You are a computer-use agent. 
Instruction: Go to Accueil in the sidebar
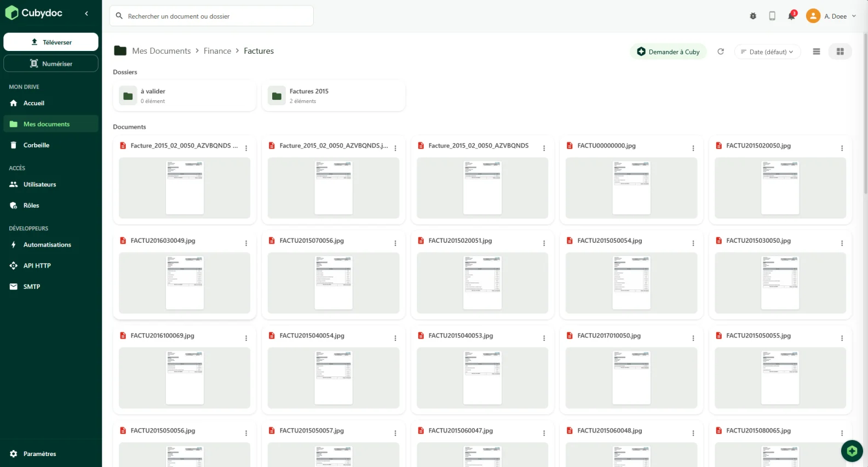[51, 103]
